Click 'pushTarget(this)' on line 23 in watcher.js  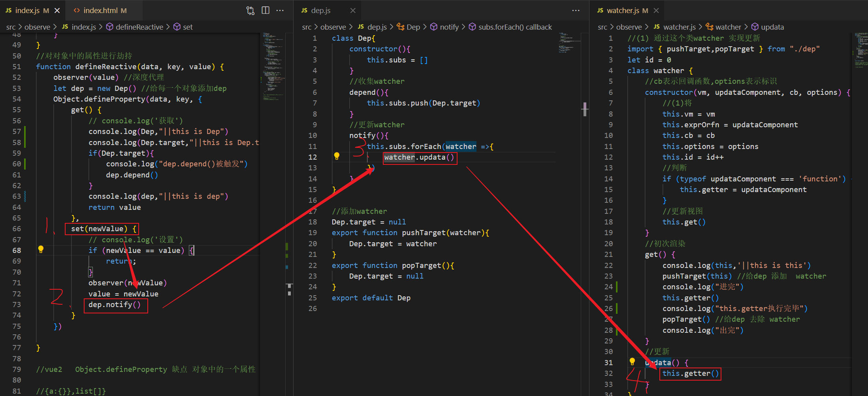coord(697,276)
